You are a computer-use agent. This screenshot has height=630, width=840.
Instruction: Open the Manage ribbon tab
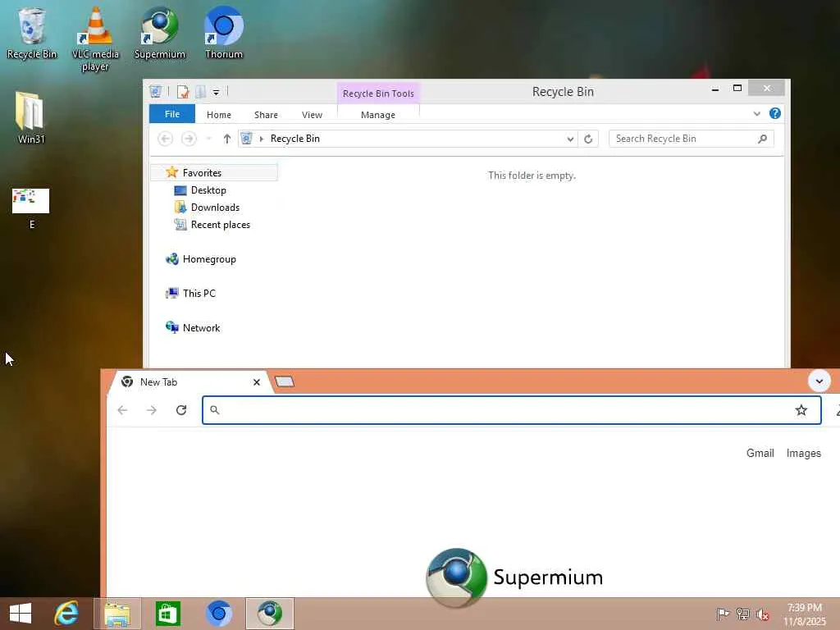click(378, 115)
